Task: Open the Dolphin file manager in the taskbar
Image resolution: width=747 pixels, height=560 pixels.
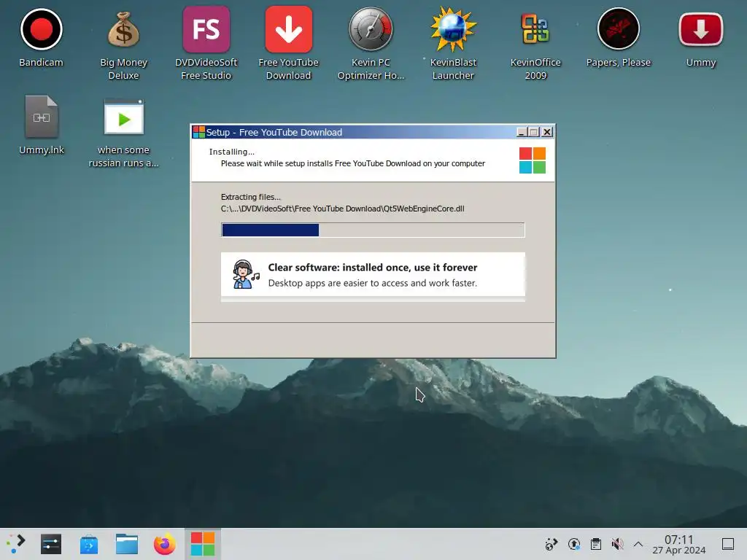Action: coord(127,544)
